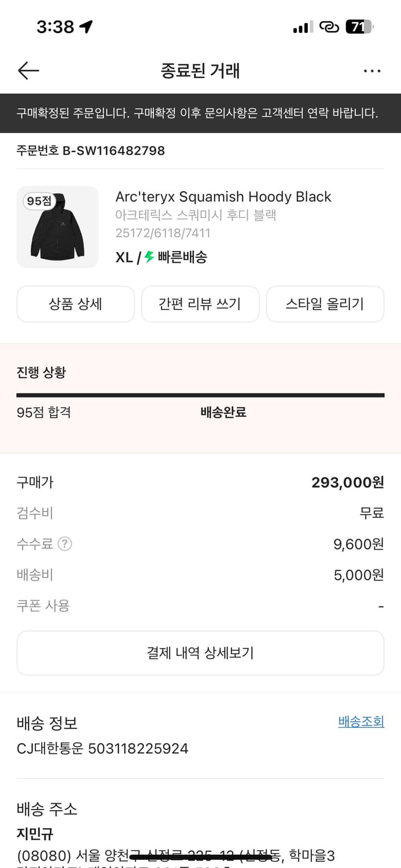Tap the personal hotspot icon in status bar
The width and height of the screenshot is (401, 868).
(329, 26)
